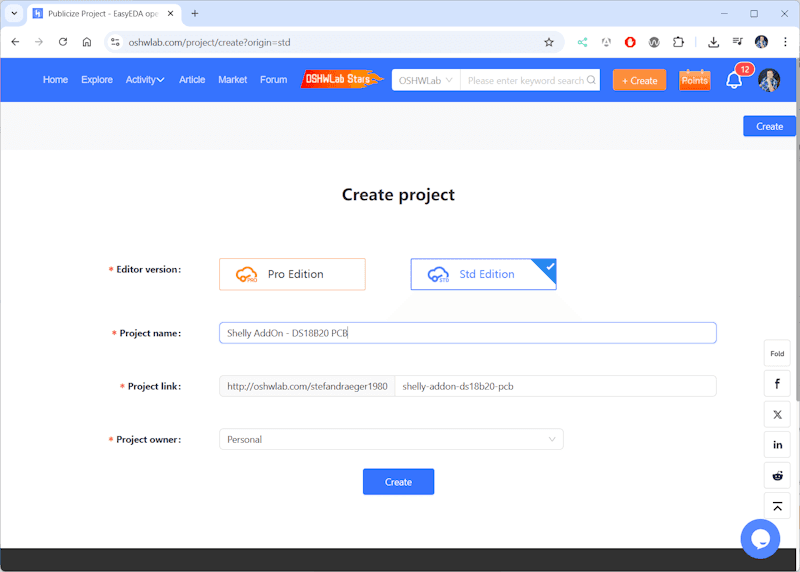Open the Chrome profile avatar
Image resolution: width=800 pixels, height=572 pixels.
tap(761, 42)
